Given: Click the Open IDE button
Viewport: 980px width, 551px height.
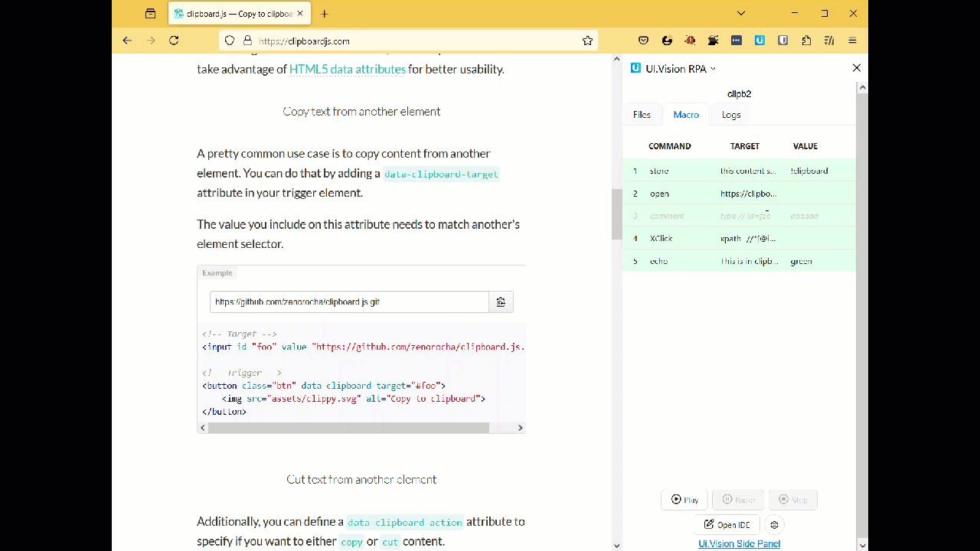Looking at the screenshot, I should pyautogui.click(x=727, y=525).
